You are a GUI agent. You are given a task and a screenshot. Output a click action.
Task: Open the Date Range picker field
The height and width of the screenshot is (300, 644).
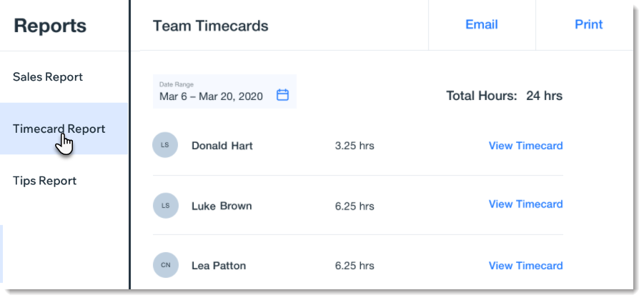(224, 91)
